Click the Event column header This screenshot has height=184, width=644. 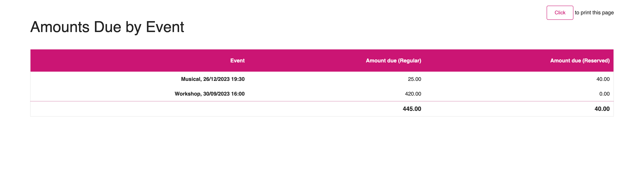pos(238,60)
